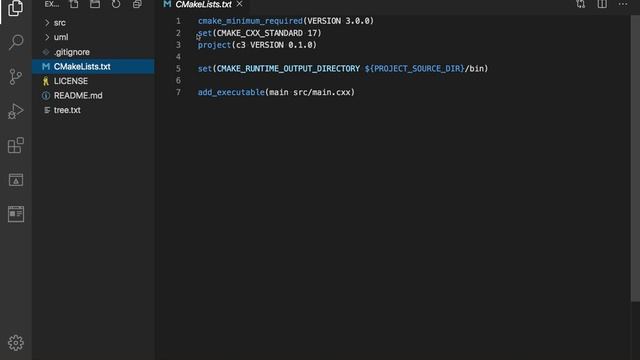640x360 pixels.
Task: Open the Manage settings gear
Action: click(x=16, y=342)
